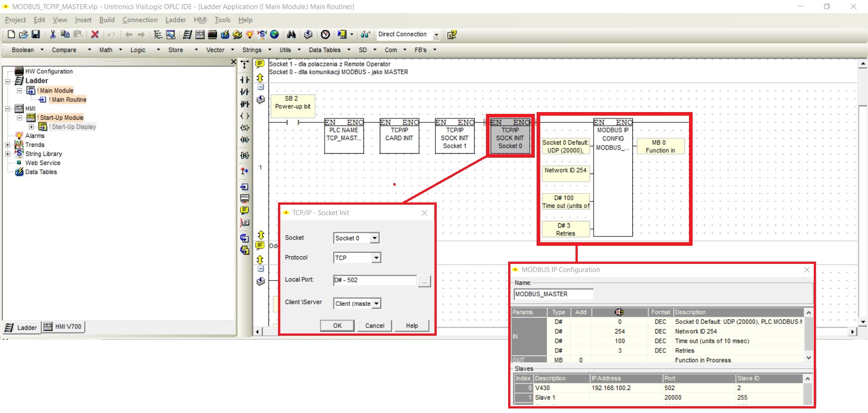Screen dimensions: 868x413
Task: Open the Project menu
Action: point(15,20)
